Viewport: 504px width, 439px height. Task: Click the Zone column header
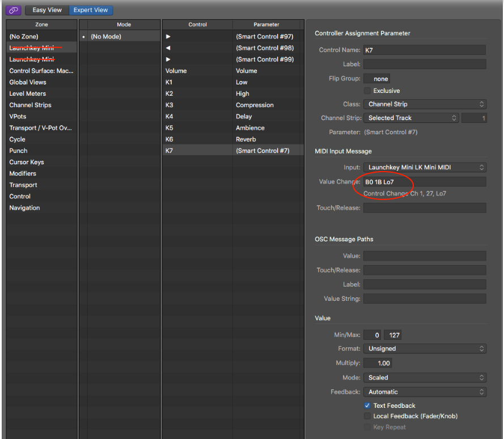point(42,24)
